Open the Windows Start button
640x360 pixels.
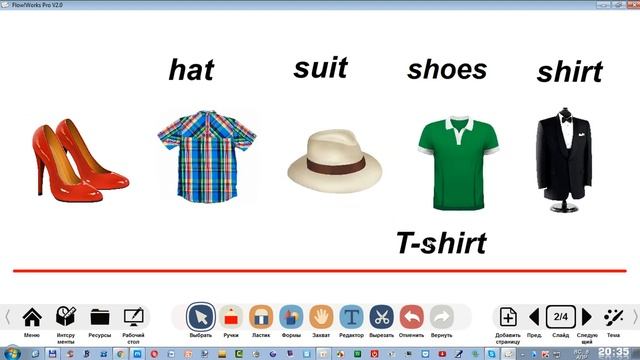[11, 353]
